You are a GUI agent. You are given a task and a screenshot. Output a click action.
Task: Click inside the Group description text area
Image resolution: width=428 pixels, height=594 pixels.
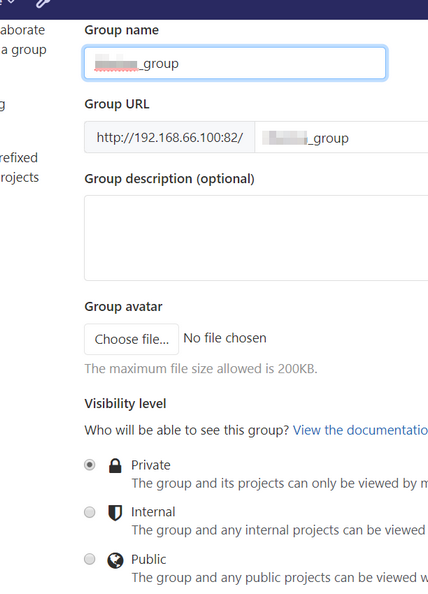tap(256, 238)
